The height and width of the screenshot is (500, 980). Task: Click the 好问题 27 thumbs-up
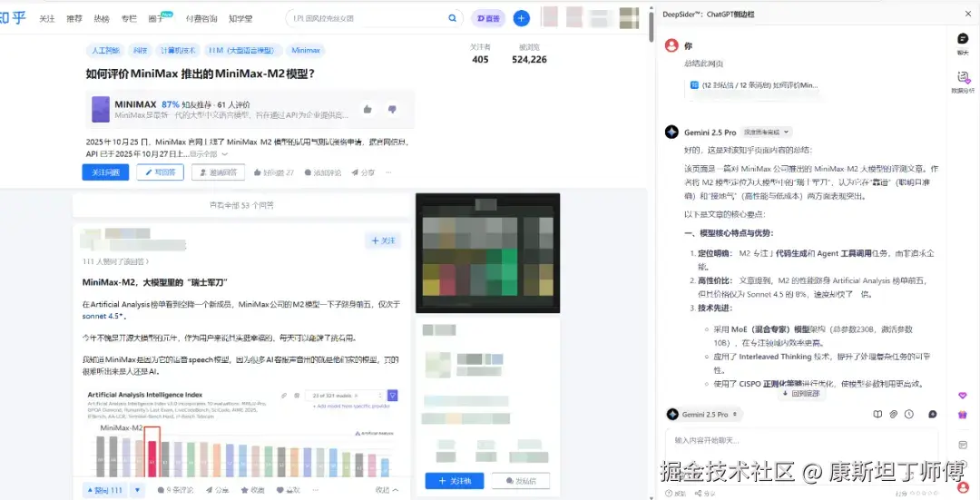[274, 172]
